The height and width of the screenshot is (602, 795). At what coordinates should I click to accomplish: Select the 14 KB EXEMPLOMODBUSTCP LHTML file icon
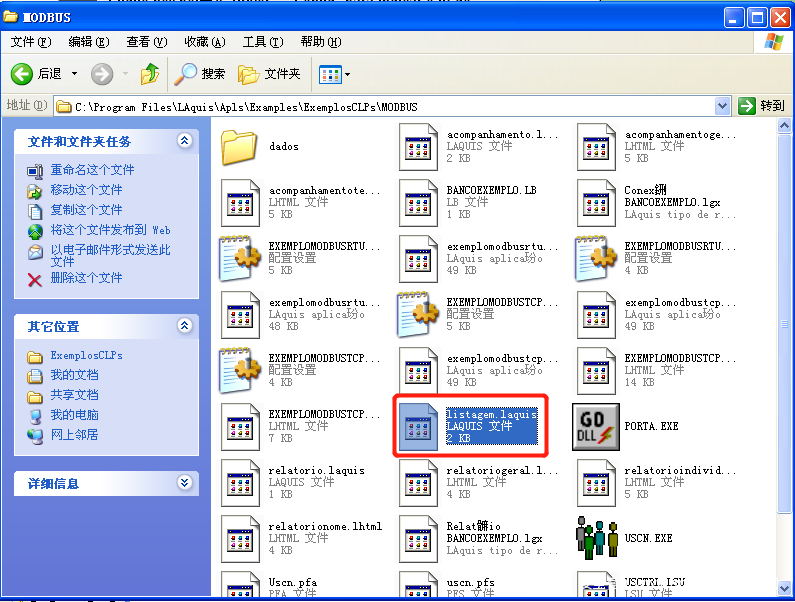click(596, 371)
